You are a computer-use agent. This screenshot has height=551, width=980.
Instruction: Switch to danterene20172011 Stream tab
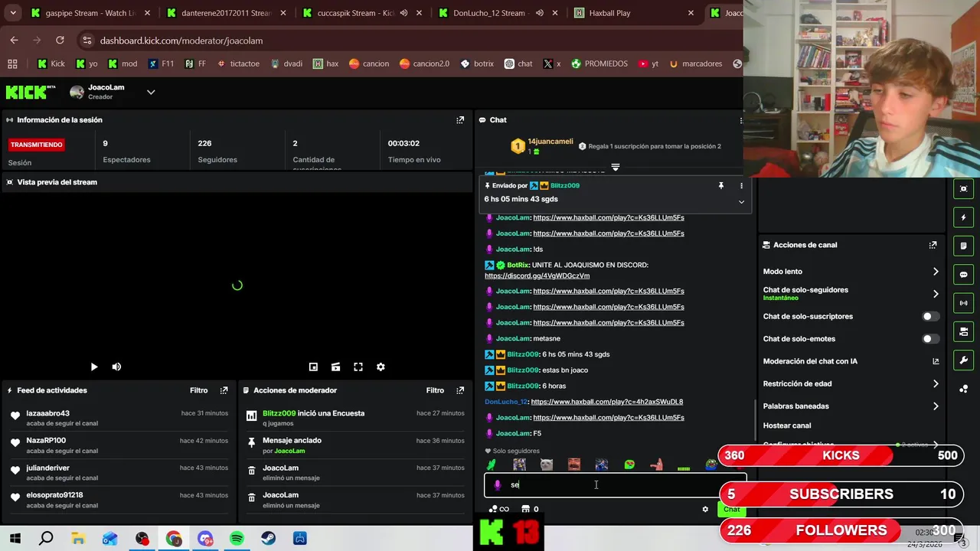[226, 13]
